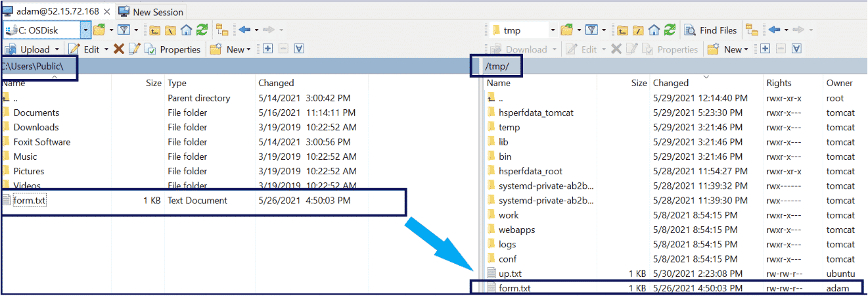Select the adam@52.15.72.168 session tab
The width and height of the screenshot is (868, 296).
(57, 12)
